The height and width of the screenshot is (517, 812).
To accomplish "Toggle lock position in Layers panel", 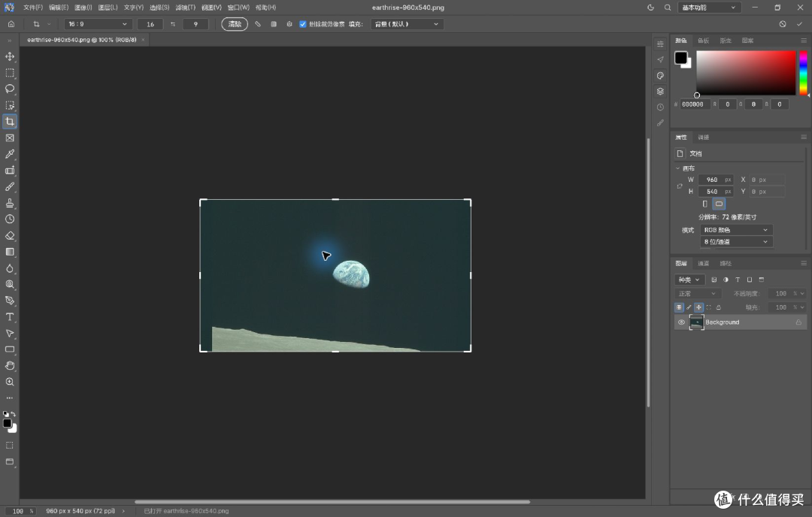I will tap(698, 307).
